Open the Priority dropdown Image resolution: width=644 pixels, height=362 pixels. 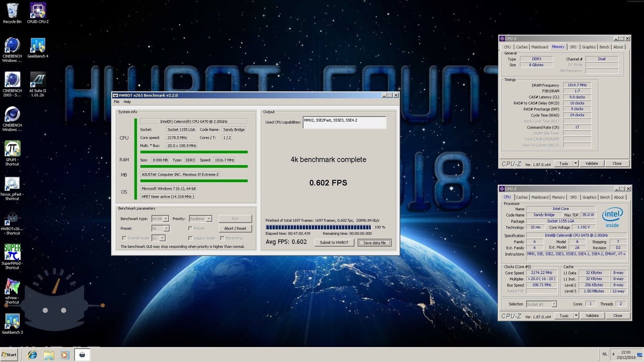click(x=200, y=219)
